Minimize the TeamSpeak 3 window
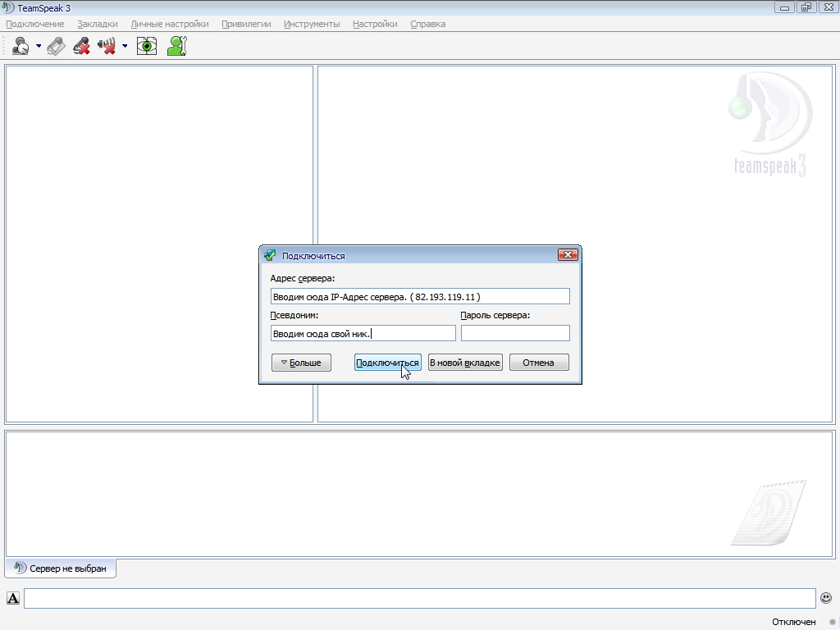Screen dimensions: 840x630 (x=785, y=7)
